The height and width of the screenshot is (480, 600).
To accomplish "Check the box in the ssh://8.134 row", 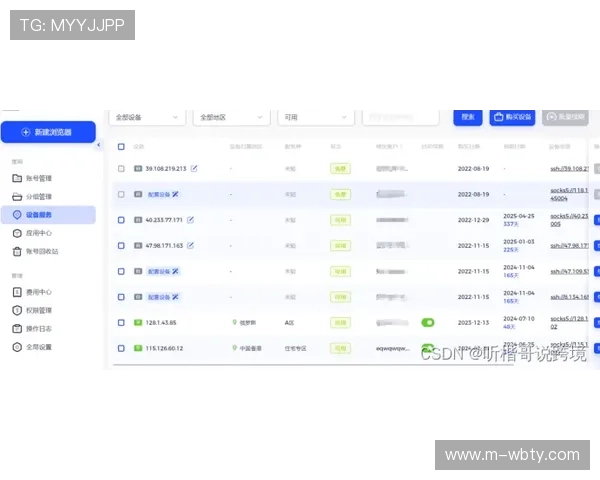I will (x=121, y=297).
